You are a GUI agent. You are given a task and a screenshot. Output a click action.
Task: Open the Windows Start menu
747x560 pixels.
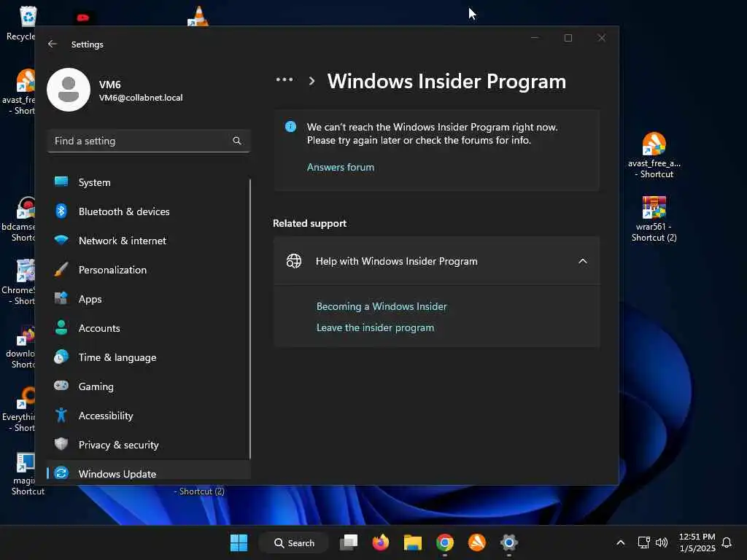[x=239, y=542]
